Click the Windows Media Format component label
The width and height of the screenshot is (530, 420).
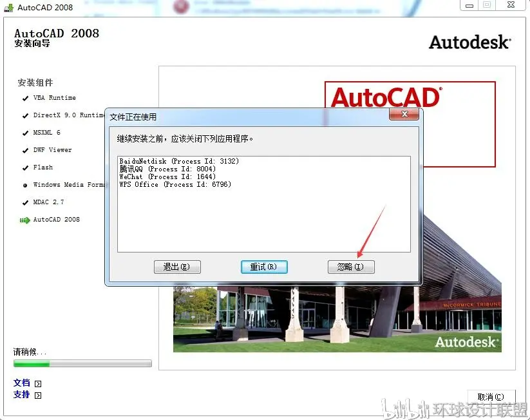coord(69,185)
